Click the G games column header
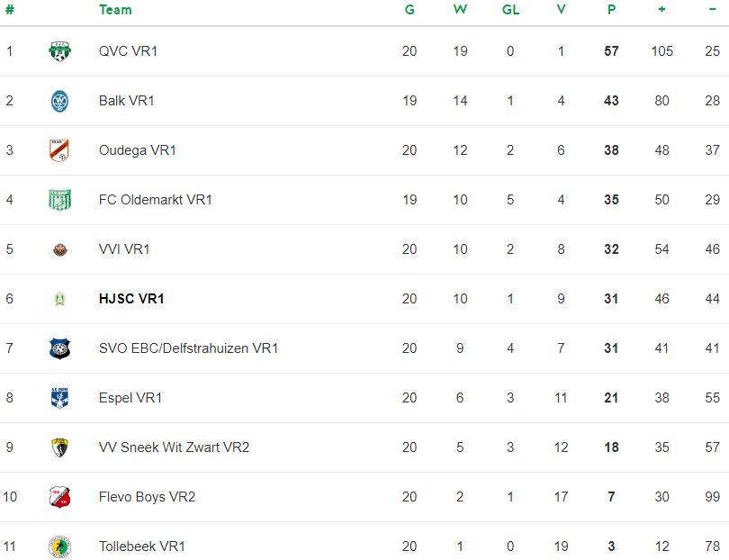729x560 pixels. [409, 10]
